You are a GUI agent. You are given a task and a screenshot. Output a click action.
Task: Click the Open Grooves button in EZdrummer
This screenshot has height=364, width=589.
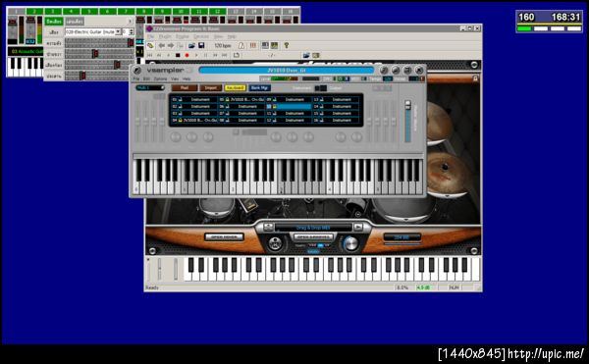[314, 237]
